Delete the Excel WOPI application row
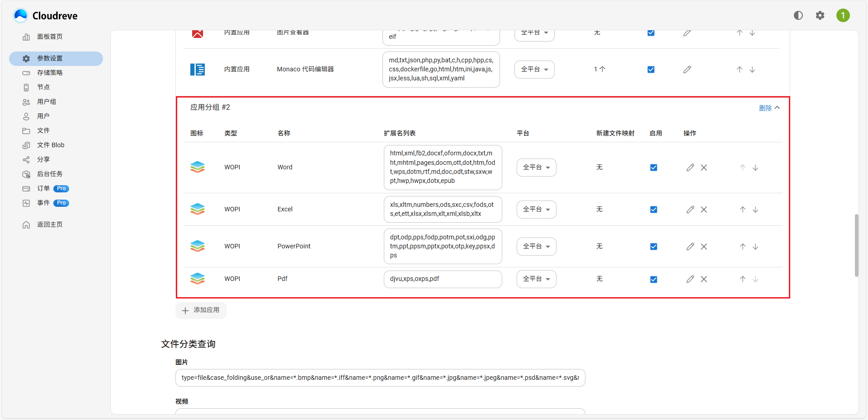The width and height of the screenshot is (868, 420). pos(704,209)
